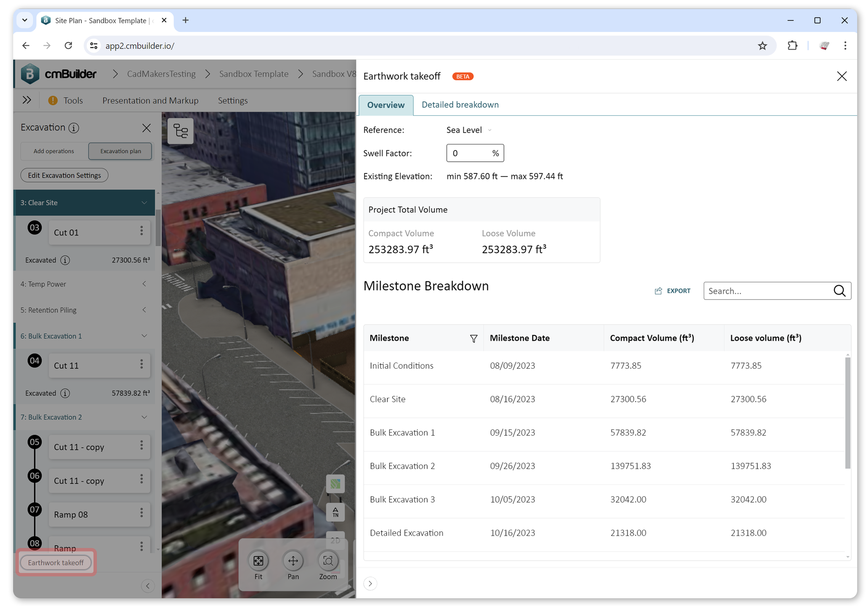Export the Milestone Breakdown

coord(672,291)
